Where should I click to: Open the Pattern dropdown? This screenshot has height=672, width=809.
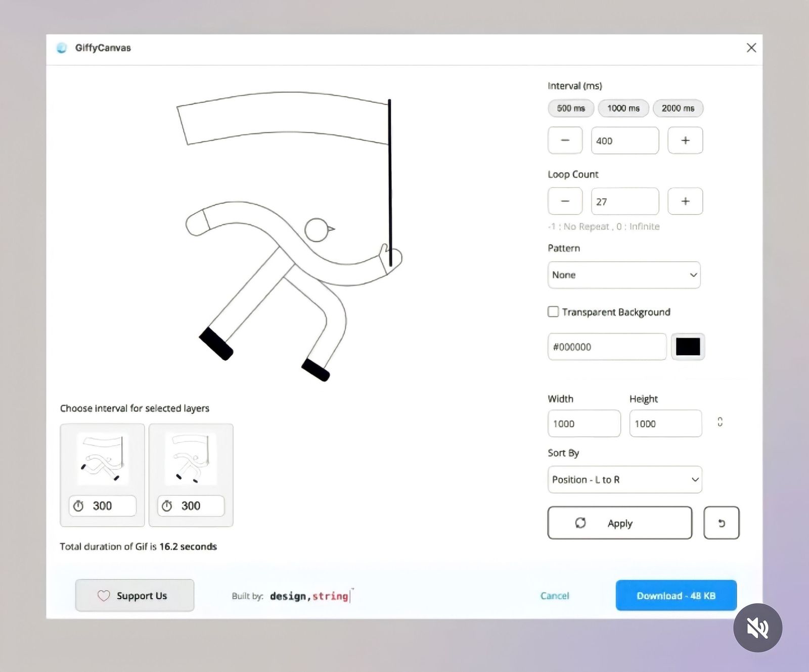623,275
